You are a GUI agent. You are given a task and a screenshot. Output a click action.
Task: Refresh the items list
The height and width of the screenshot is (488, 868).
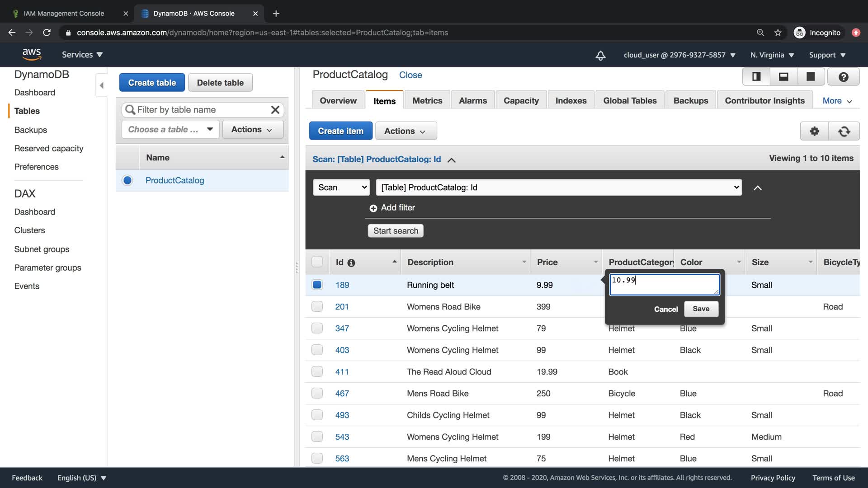pos(844,131)
